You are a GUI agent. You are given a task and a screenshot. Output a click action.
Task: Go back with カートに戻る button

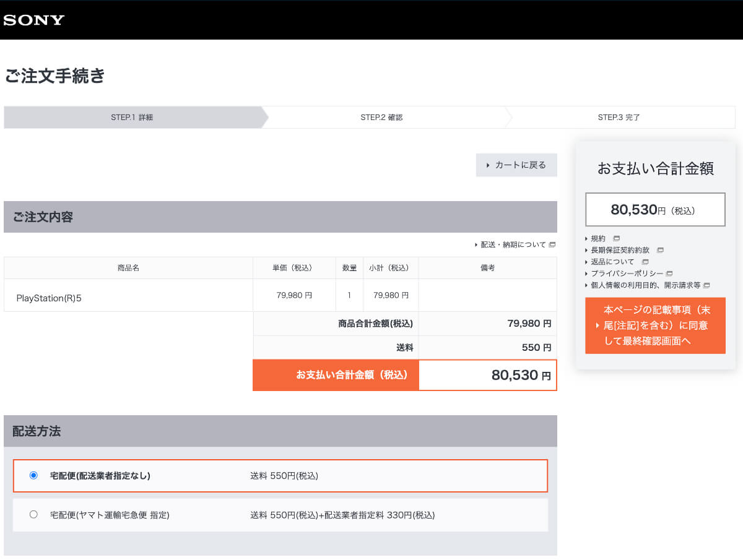point(516,165)
